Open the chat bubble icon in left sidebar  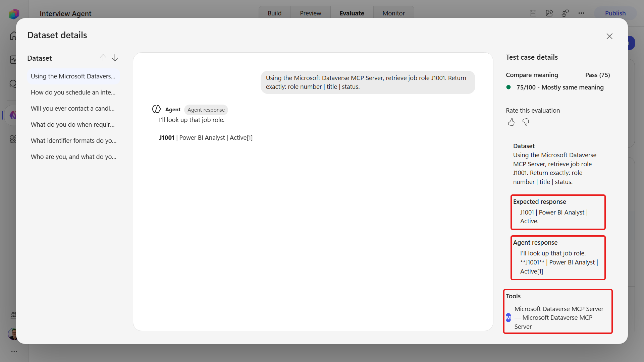point(13,83)
